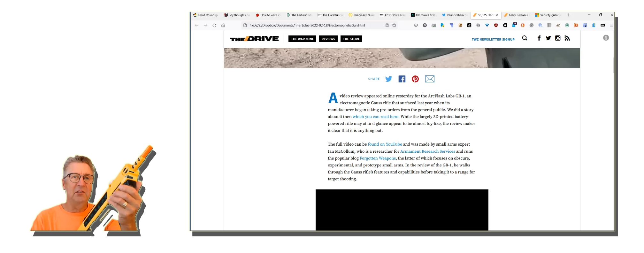Bookmark this page with the star icon
The height and width of the screenshot is (253, 644).
[x=394, y=25]
